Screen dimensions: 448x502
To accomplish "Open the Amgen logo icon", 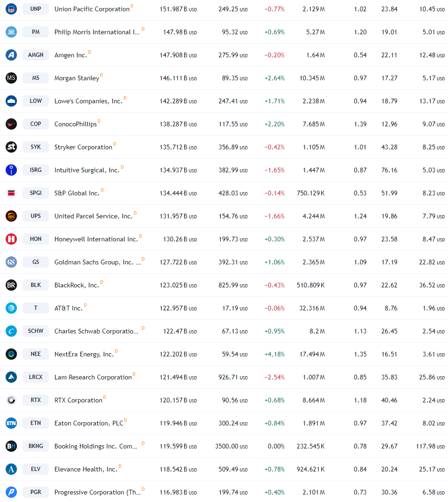I will click(11, 55).
